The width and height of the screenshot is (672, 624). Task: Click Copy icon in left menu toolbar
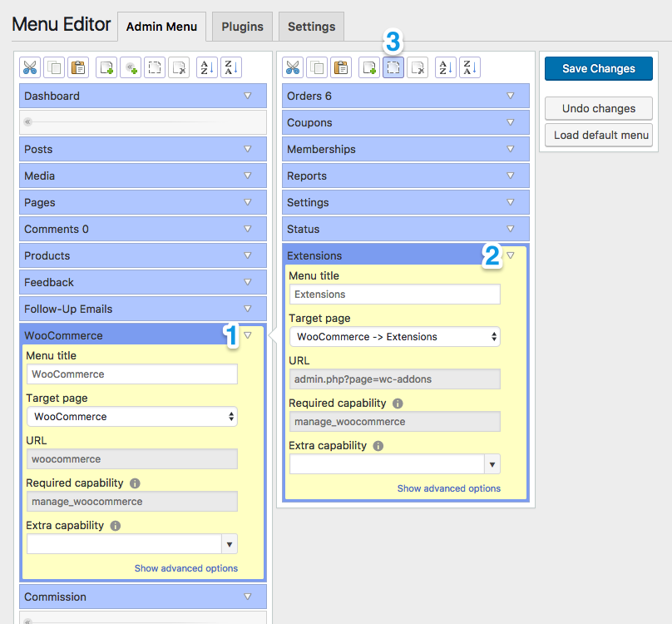(54, 67)
